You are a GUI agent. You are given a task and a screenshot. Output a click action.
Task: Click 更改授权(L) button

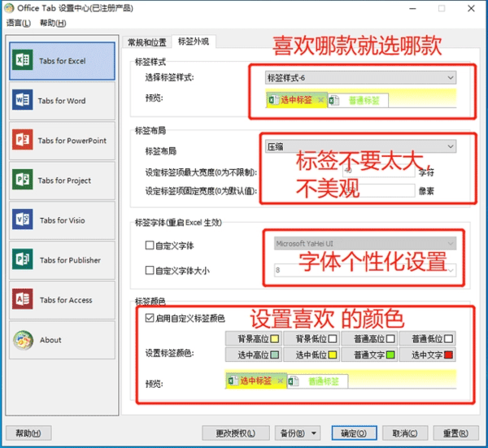[x=236, y=433]
